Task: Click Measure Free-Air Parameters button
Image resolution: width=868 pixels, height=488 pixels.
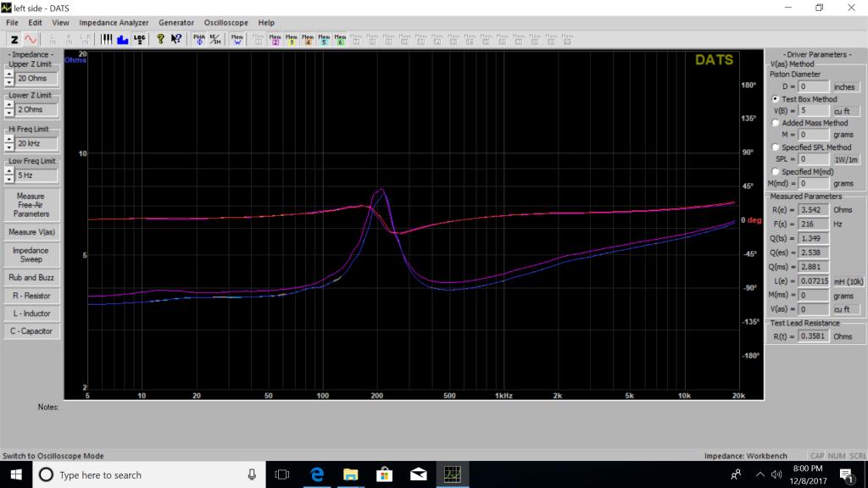Action: click(31, 205)
